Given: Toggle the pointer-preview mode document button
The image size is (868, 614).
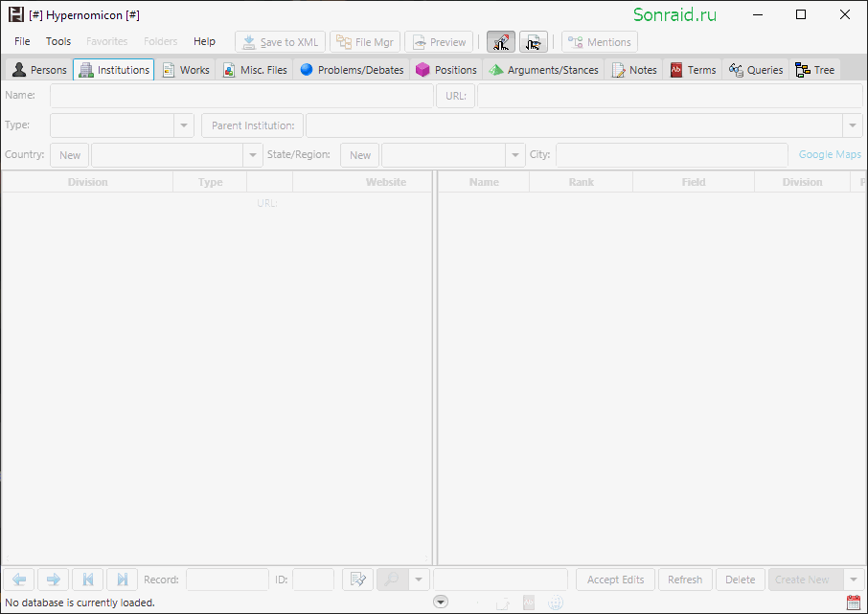Looking at the screenshot, I should pyautogui.click(x=533, y=42).
